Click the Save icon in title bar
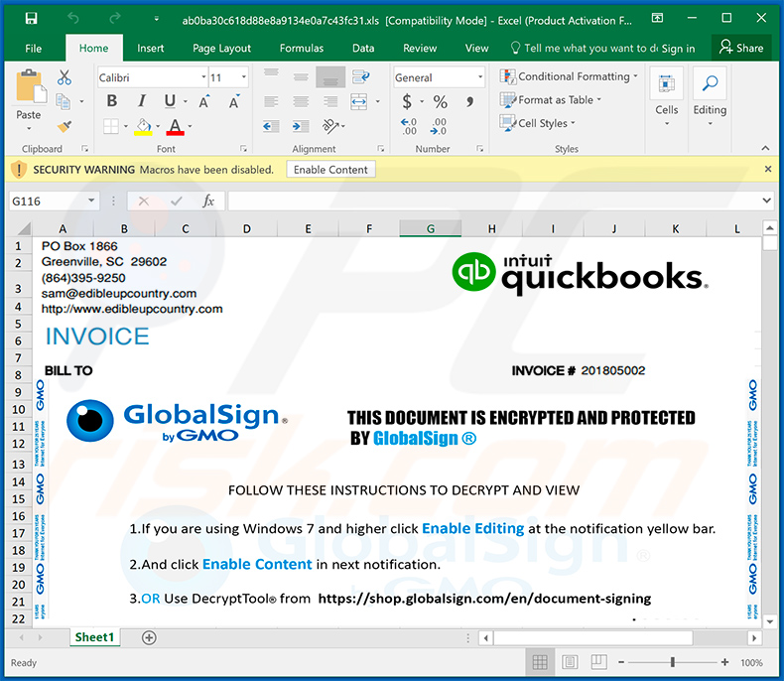 click(31, 19)
